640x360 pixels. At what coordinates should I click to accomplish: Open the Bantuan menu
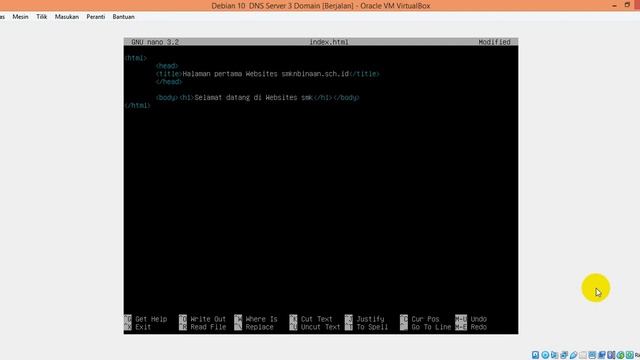(x=123, y=17)
